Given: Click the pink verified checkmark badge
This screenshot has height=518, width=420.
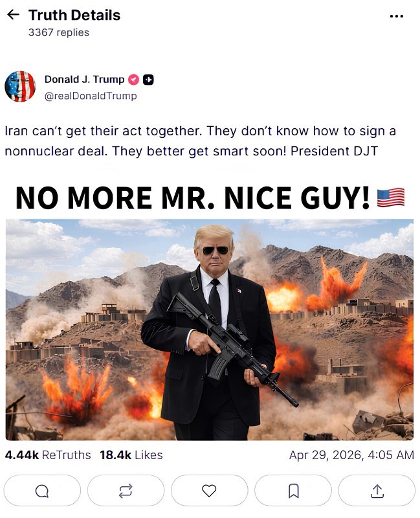Looking at the screenshot, I should 133,80.
